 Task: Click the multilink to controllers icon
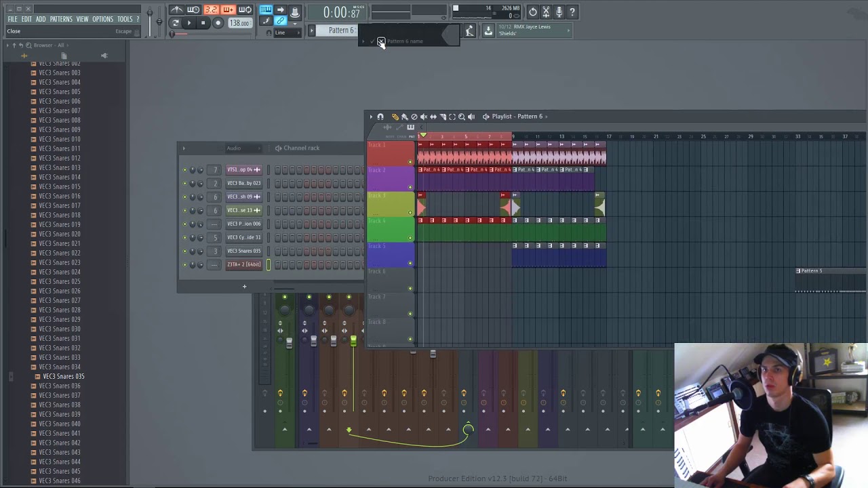click(x=280, y=21)
